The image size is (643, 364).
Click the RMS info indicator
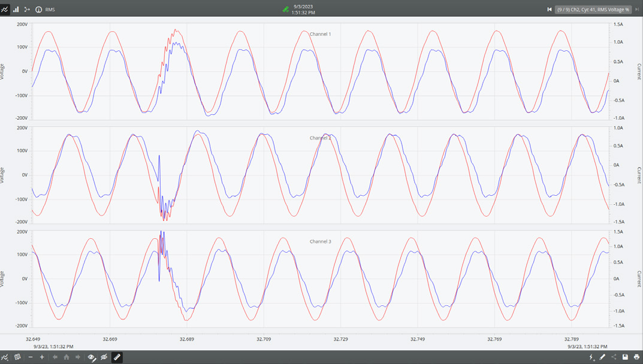(x=38, y=9)
